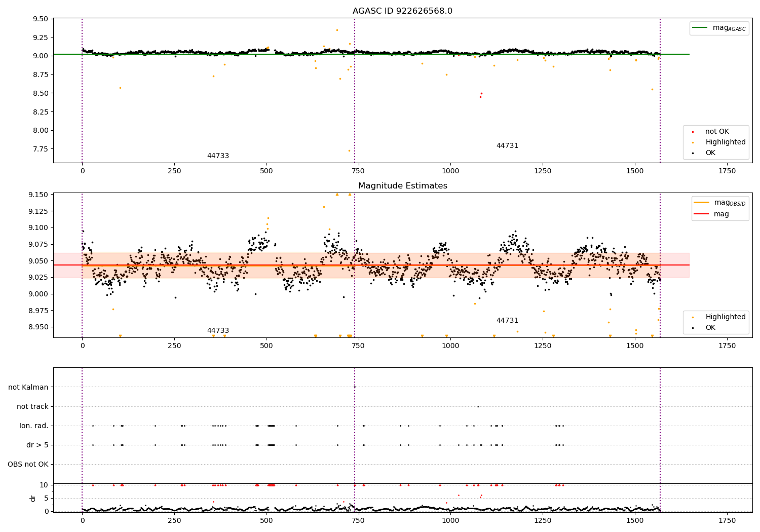Click OBSID label 44731 in the AGASC ID plot
This screenshot has height=532, width=760.
tap(507, 146)
